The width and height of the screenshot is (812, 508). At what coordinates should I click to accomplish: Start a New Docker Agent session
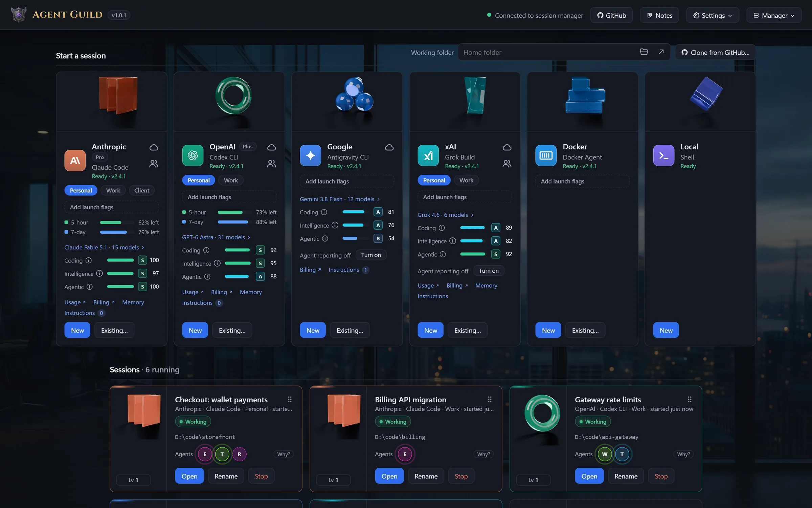548,330
